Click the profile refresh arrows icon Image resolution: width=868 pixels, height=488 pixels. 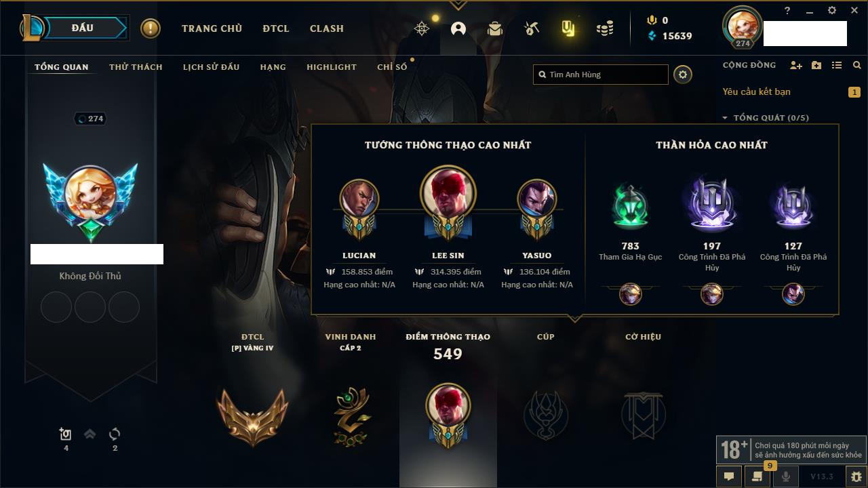[x=115, y=434]
